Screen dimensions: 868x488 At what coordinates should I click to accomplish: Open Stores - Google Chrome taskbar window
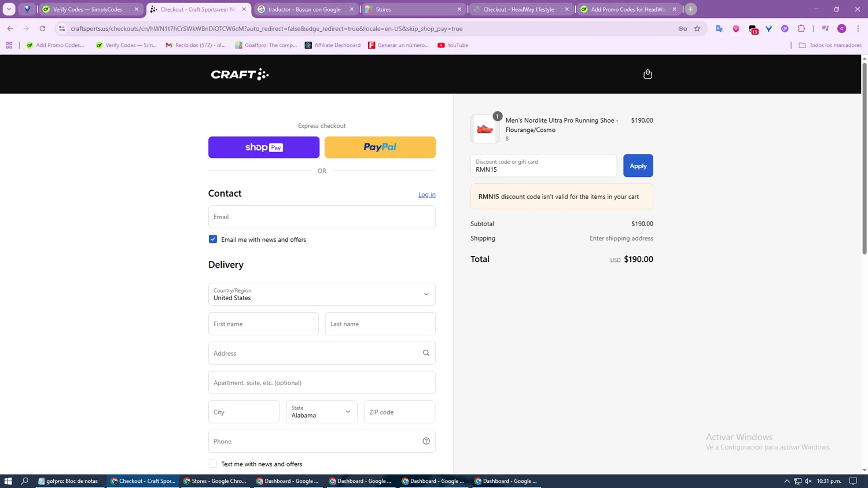(x=215, y=481)
